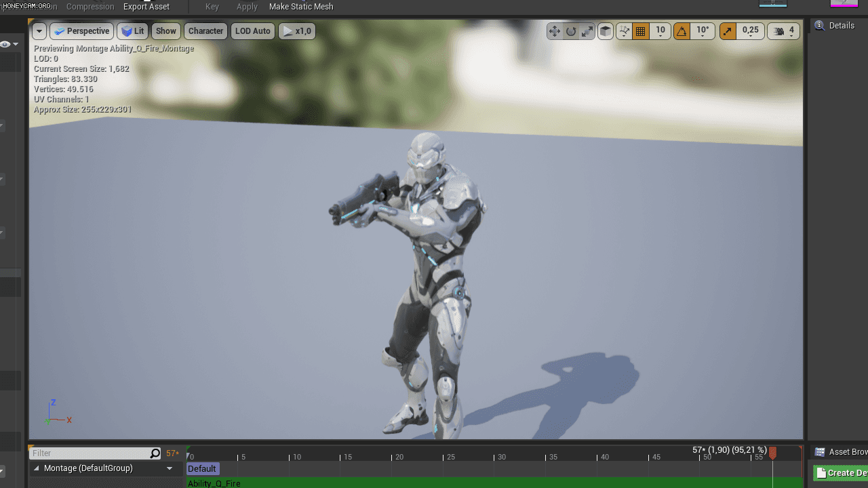This screenshot has width=868, height=488.
Task: Toggle grid snapping orange grid icon
Action: [x=641, y=31]
